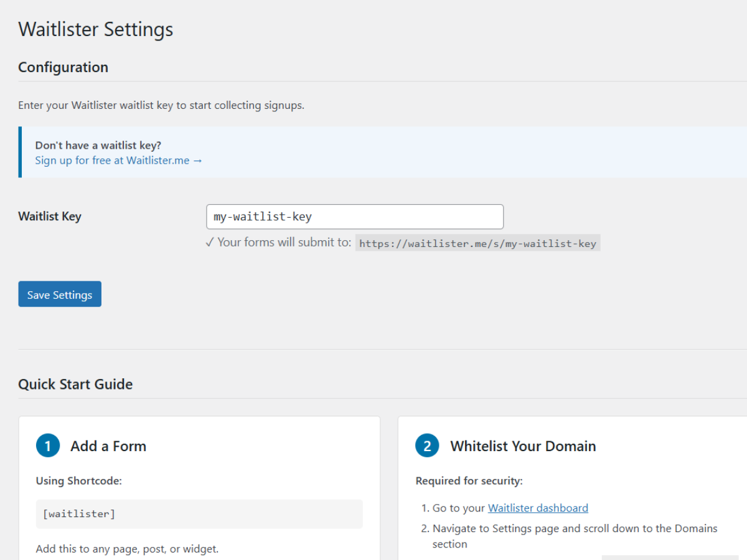Open the Sign up for free link

tap(118, 161)
